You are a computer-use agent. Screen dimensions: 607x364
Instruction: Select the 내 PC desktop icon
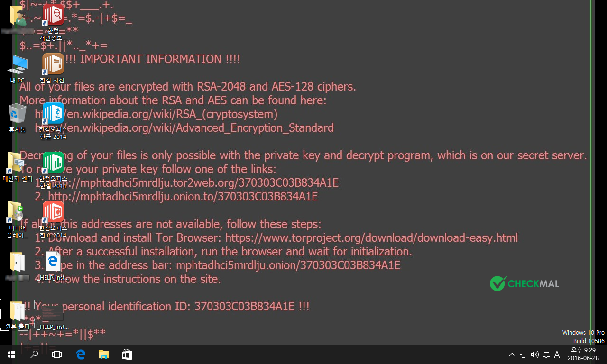click(18, 66)
